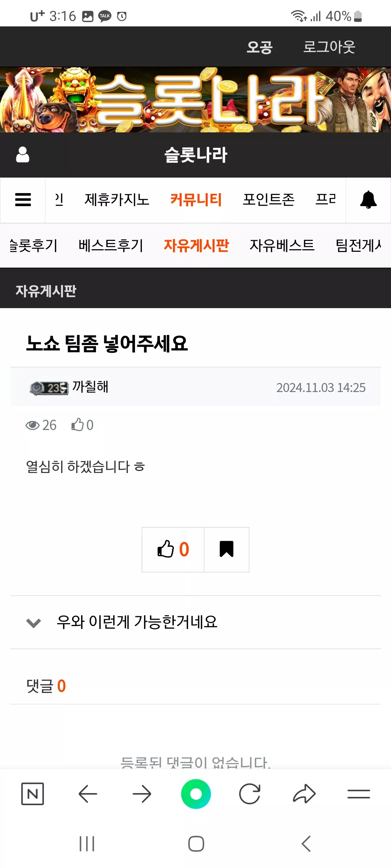391x868 pixels.
Task: Tap the Naver N home icon
Action: pos(33,794)
